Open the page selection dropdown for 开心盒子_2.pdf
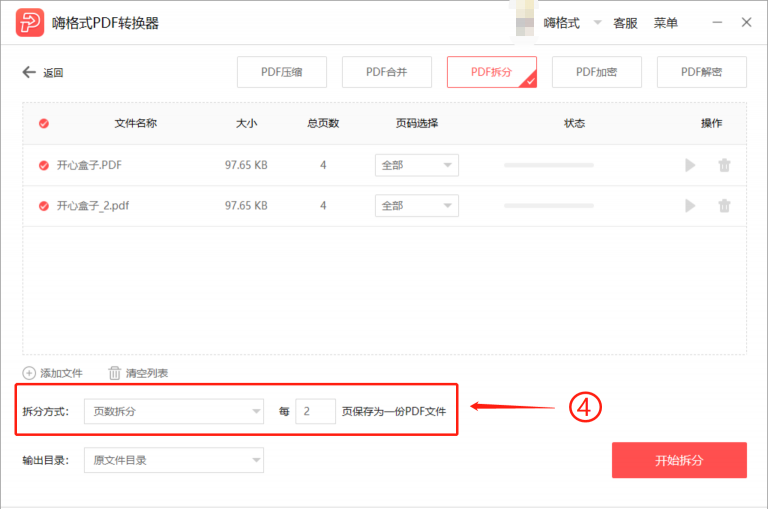 pos(417,206)
